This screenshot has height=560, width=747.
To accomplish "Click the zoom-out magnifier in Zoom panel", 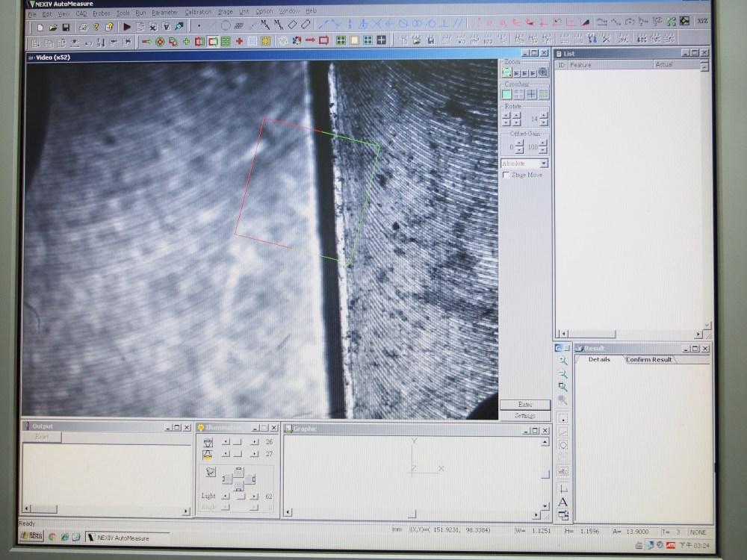I will 507,72.
